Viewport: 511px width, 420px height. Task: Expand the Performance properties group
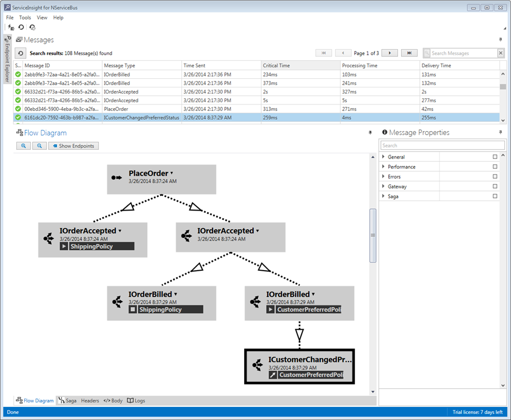coord(384,167)
